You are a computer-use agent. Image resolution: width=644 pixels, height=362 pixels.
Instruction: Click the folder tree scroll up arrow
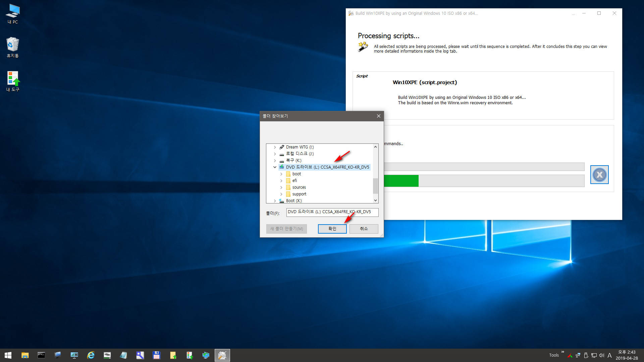[x=375, y=147]
